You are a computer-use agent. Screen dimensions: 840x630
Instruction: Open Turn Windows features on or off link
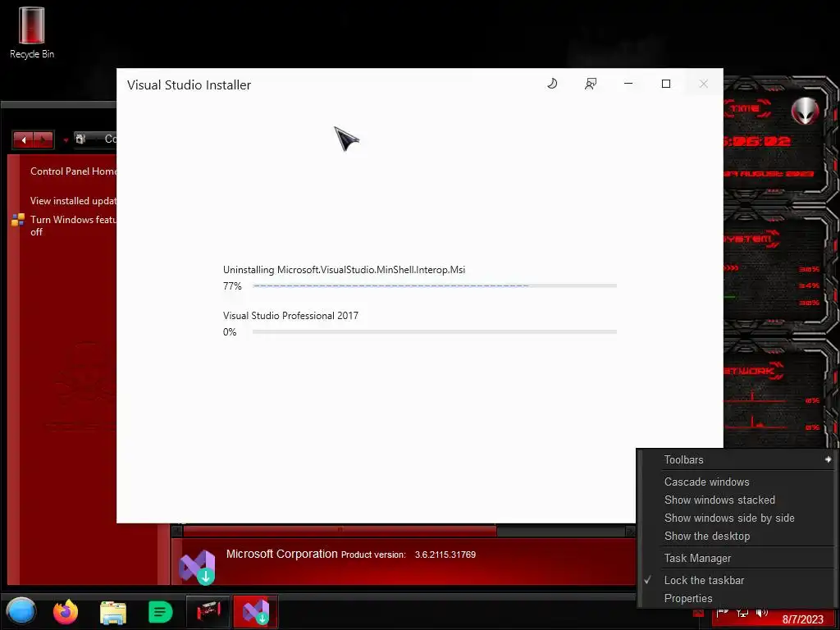(73, 226)
